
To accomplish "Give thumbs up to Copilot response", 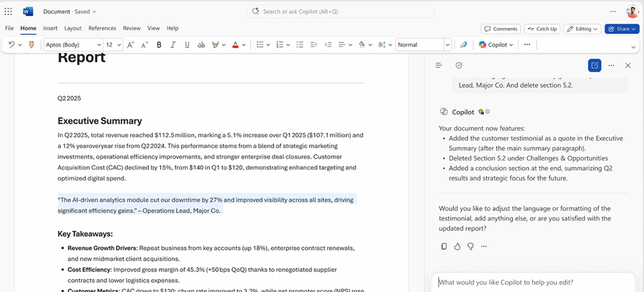I will (457, 246).
